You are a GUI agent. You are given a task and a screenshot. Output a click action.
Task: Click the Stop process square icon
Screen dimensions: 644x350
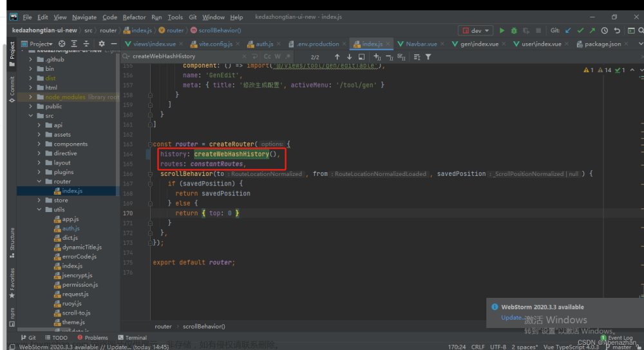tap(538, 30)
